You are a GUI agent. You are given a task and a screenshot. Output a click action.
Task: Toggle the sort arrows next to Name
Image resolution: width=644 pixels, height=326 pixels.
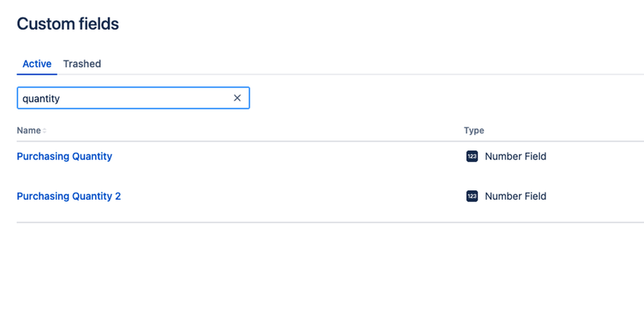[x=44, y=130]
